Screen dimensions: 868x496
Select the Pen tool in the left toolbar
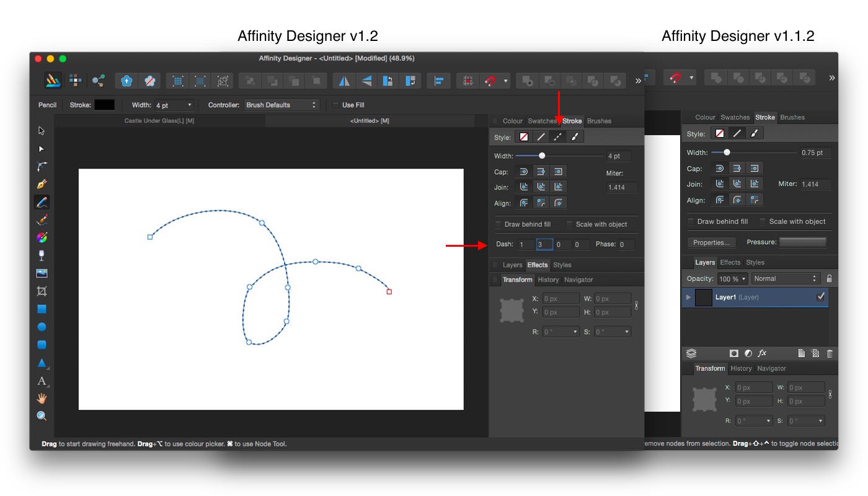coord(42,184)
